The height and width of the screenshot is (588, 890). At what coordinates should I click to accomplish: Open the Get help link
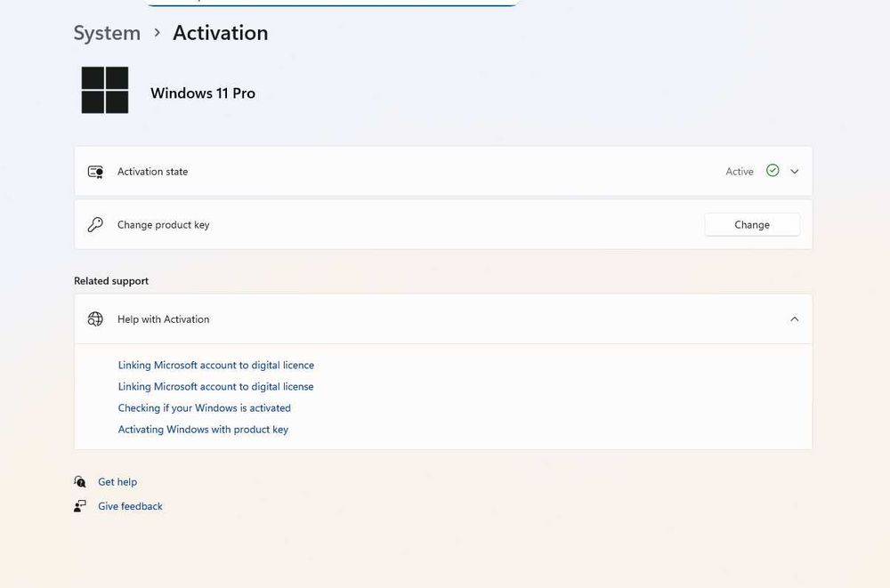[x=117, y=482]
